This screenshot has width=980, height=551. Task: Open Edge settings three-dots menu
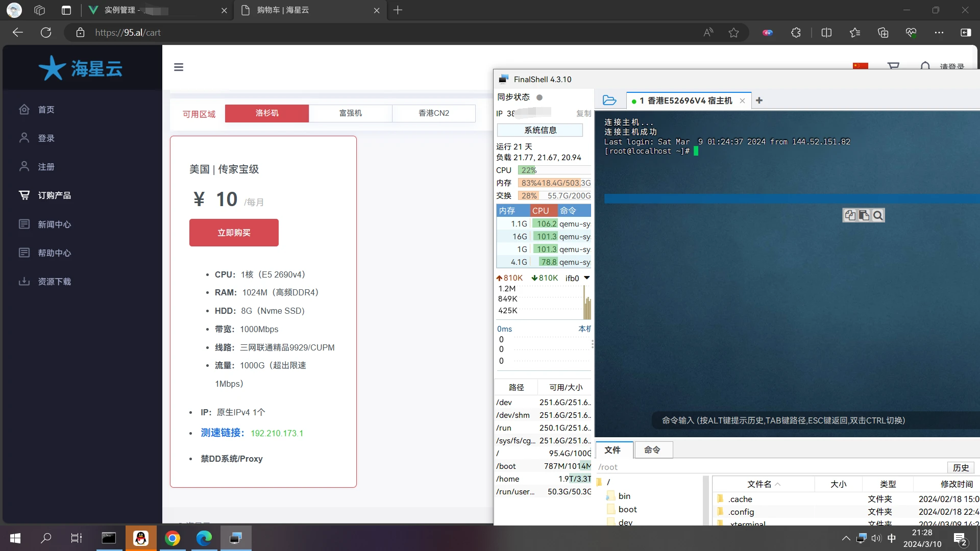click(939, 33)
